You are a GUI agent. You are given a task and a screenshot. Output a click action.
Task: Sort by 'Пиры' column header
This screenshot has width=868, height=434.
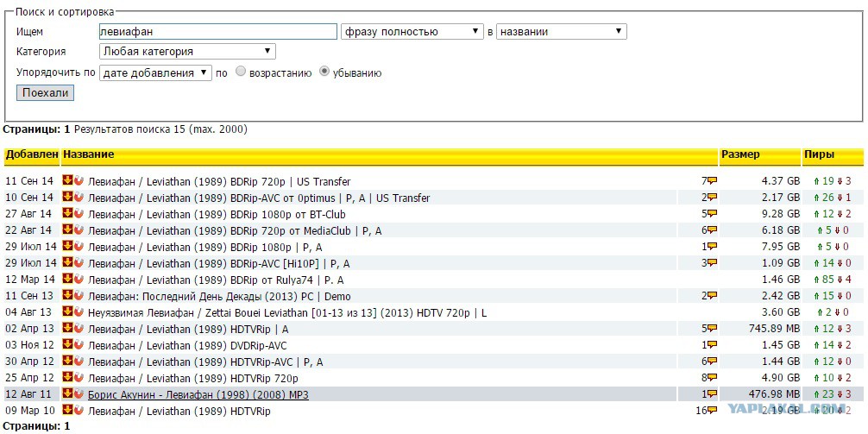(820, 155)
